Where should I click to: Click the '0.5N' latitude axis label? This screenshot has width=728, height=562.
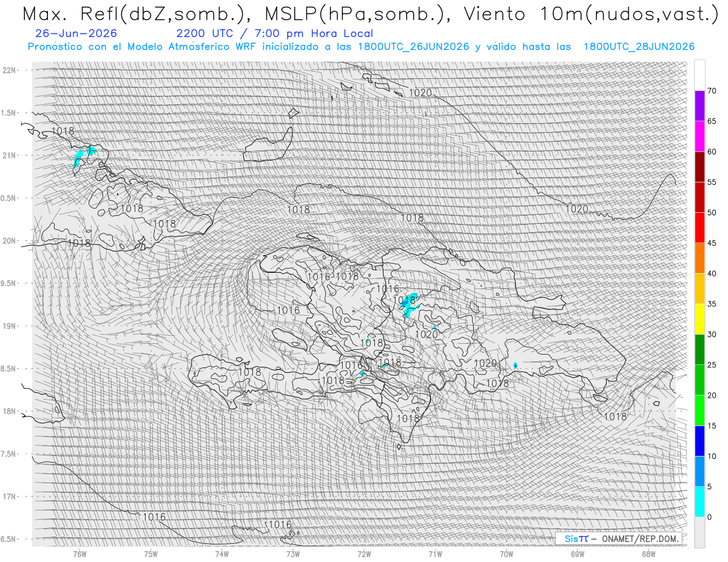[8, 198]
